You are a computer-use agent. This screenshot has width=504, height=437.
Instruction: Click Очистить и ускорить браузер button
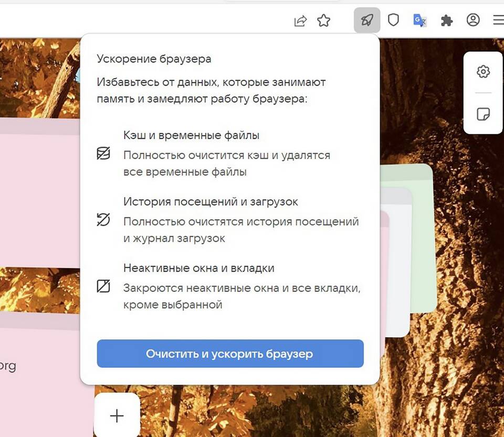[x=230, y=353]
